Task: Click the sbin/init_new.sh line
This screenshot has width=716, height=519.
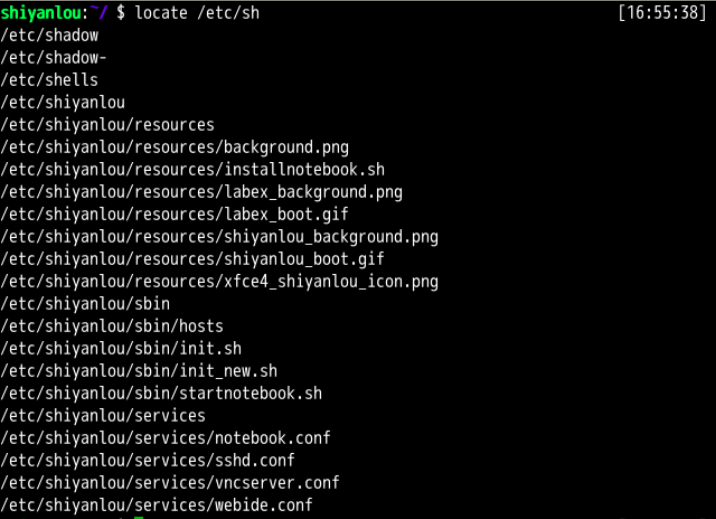Action: pos(139,371)
